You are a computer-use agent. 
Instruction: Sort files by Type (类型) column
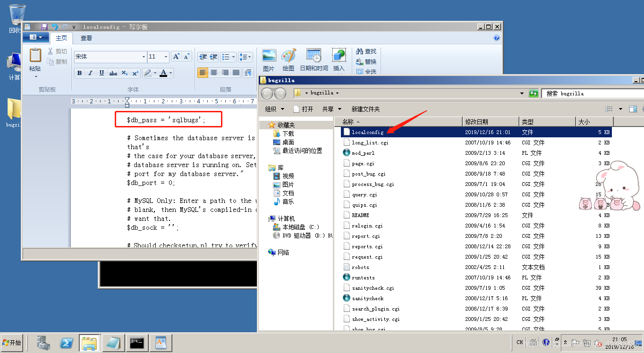click(547, 122)
